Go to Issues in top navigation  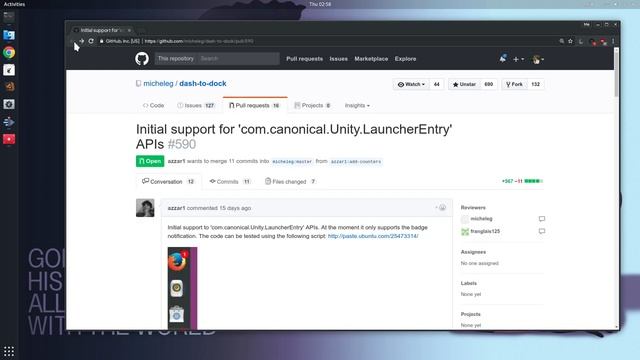339,59
